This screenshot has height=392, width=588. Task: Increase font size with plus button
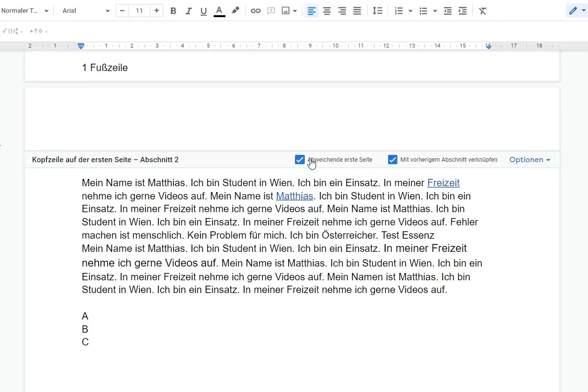click(x=156, y=11)
